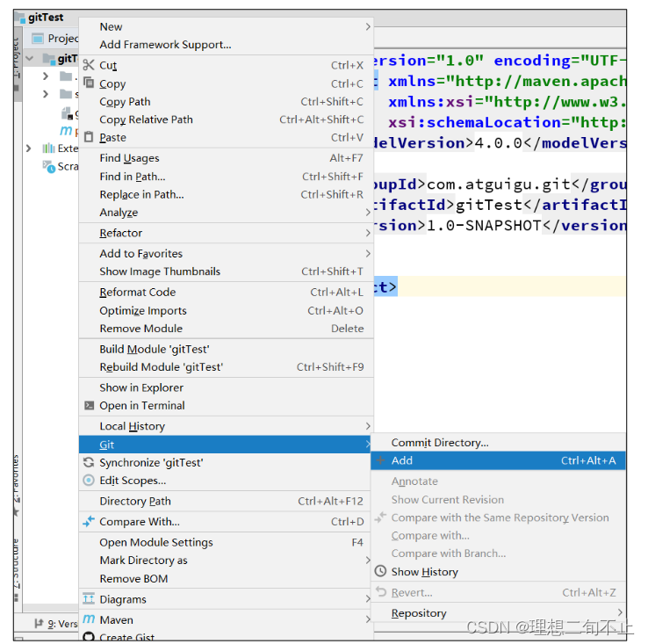Screen dimensions: 648x644
Task: Select Annotate in Git submenu
Action: coord(499,481)
